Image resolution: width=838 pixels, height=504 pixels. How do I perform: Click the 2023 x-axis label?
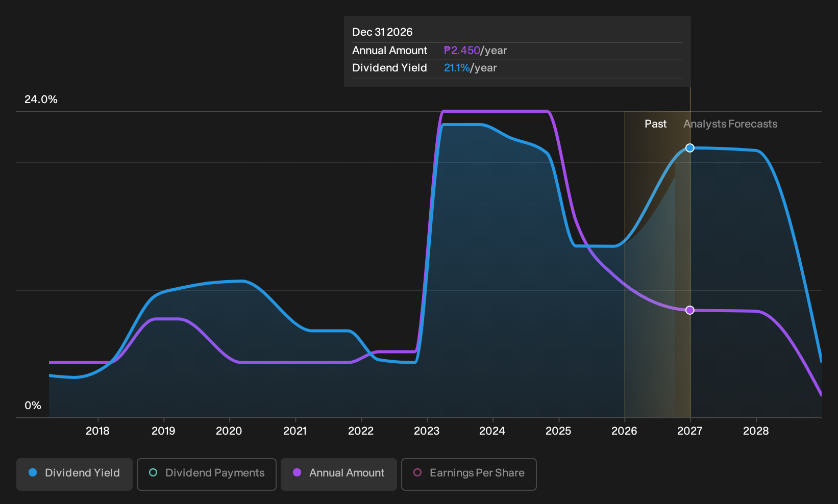tap(427, 431)
